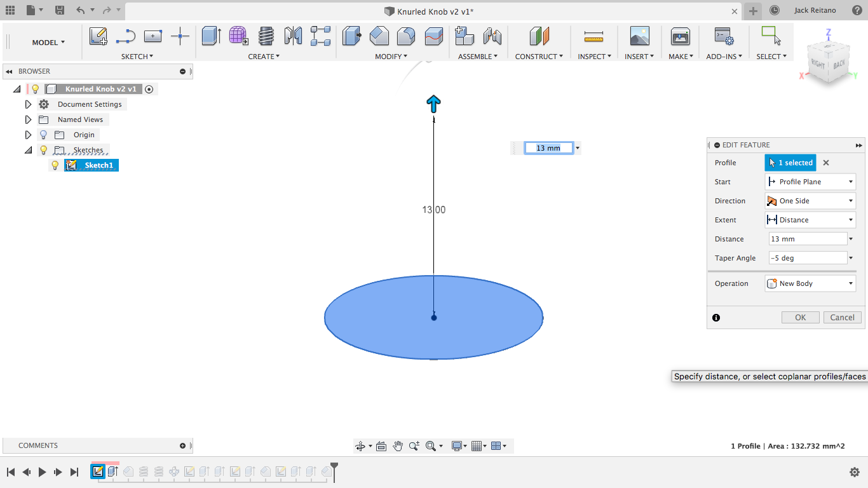Click OK in Edit Feature dialog
868x488 pixels.
pyautogui.click(x=801, y=318)
